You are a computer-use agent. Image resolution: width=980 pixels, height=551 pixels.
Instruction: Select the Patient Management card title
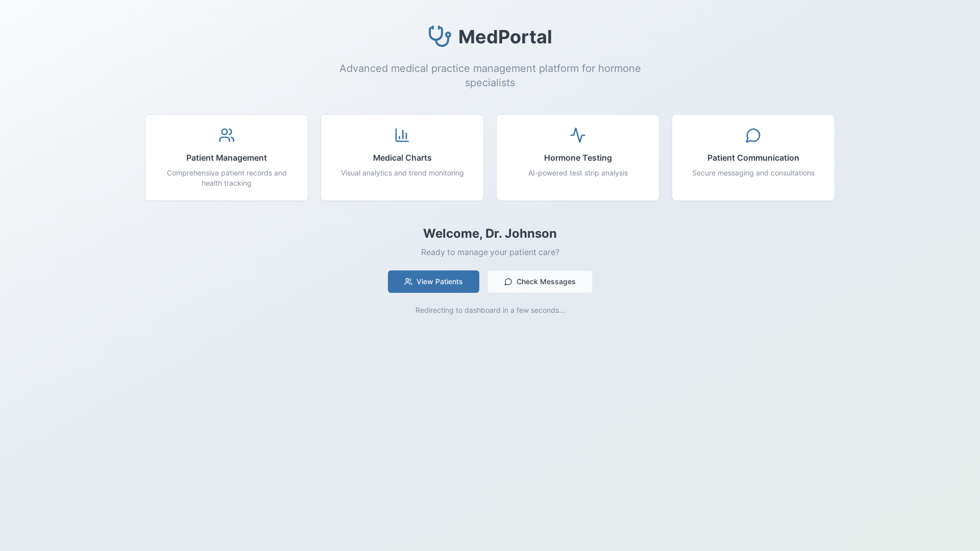[x=227, y=158]
